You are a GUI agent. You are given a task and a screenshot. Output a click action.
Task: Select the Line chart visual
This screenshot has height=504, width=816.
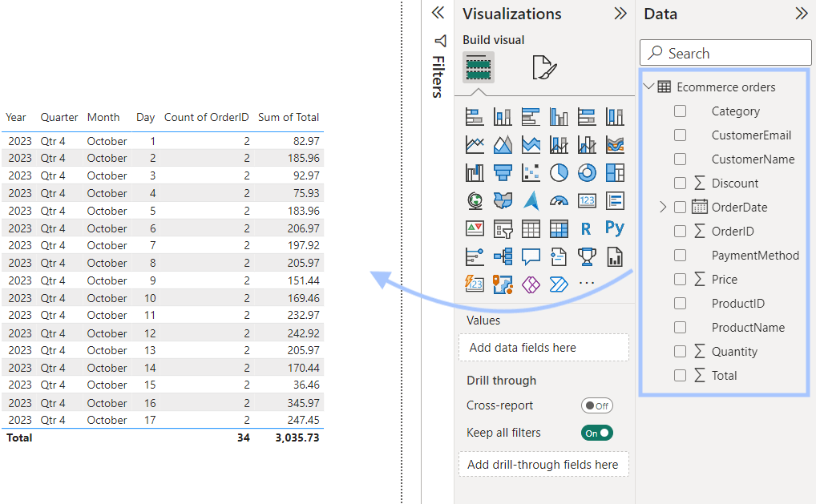475,144
